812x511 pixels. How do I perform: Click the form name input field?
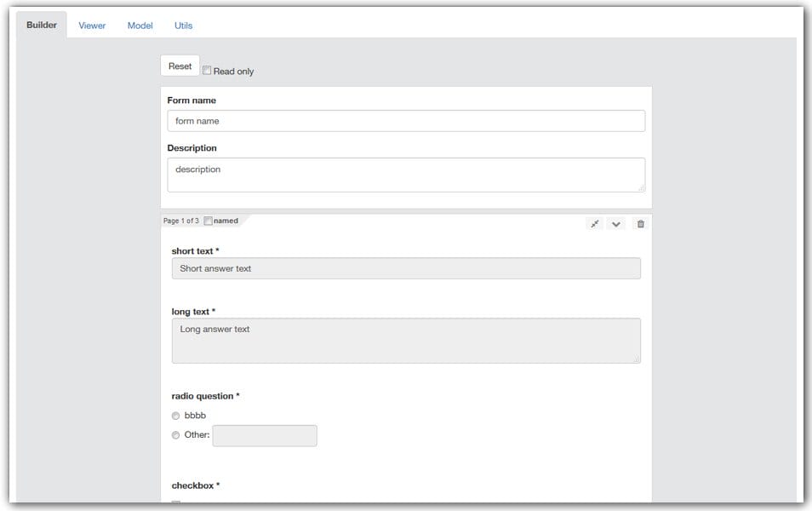click(x=406, y=120)
